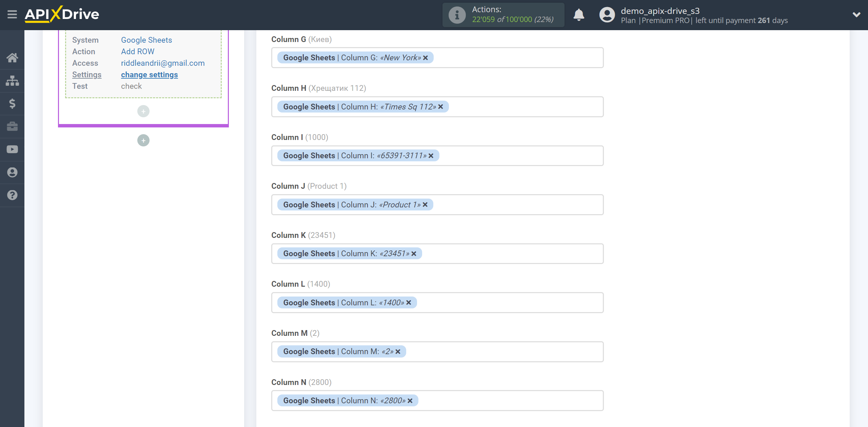Open Google Sheets system link

coord(146,40)
